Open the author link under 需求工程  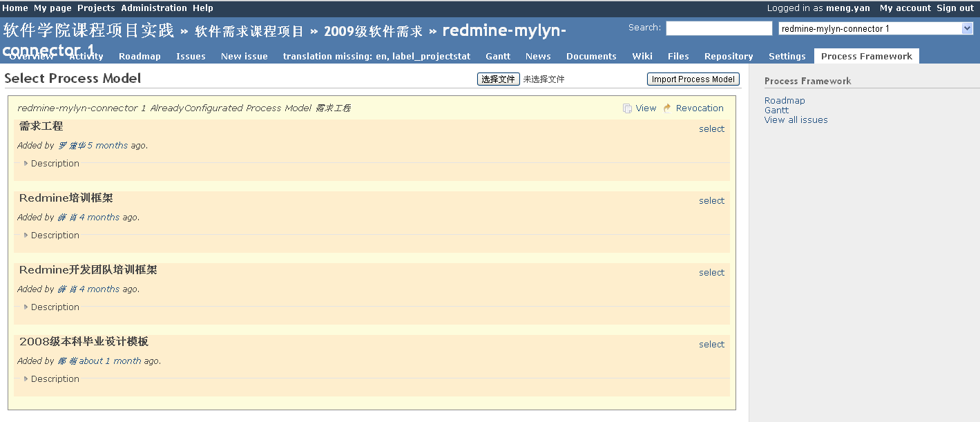tap(71, 146)
